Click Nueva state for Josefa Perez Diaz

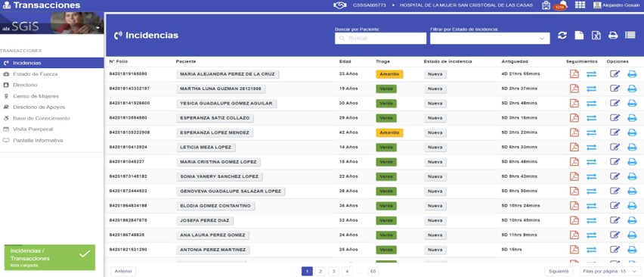[435, 221]
